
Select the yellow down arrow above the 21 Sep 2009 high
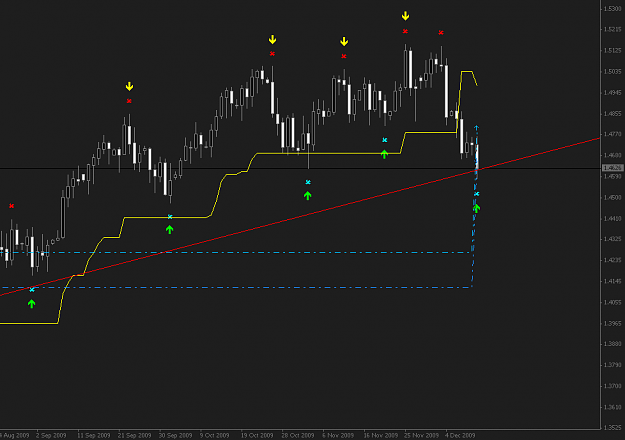129,86
